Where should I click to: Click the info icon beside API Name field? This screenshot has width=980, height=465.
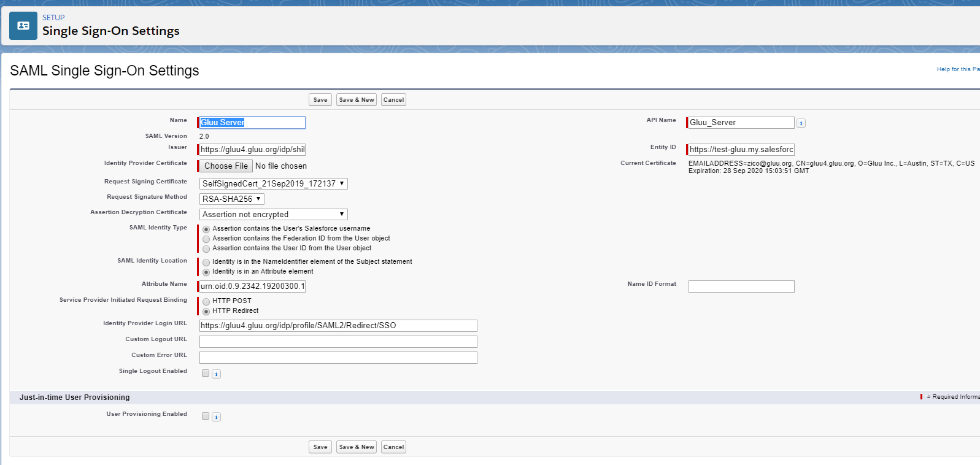coord(801,123)
